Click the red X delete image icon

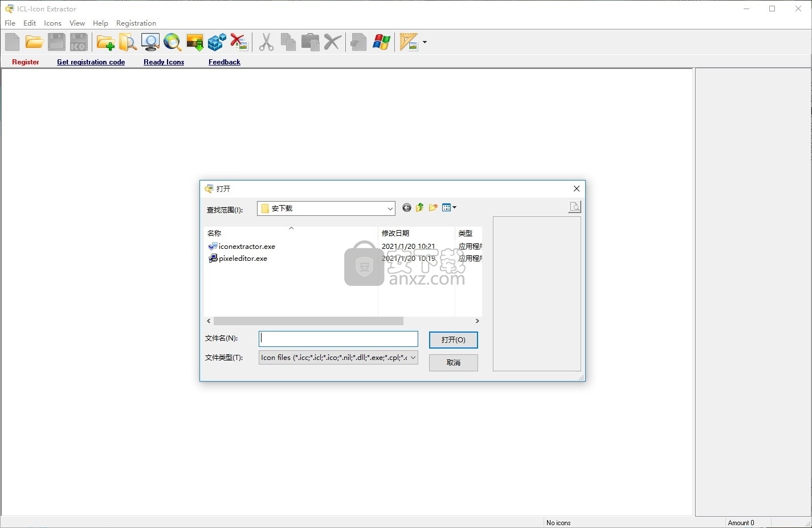tap(239, 42)
